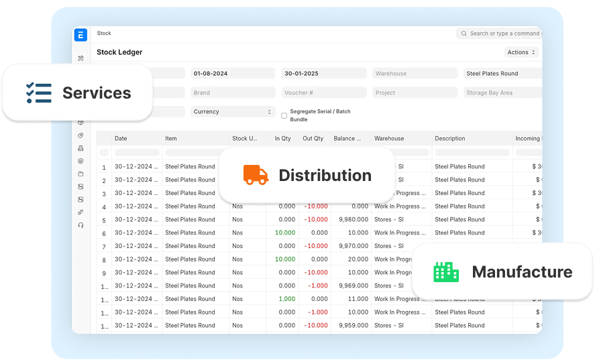
Task: Click the Voucher # filter field
Action: tap(324, 93)
